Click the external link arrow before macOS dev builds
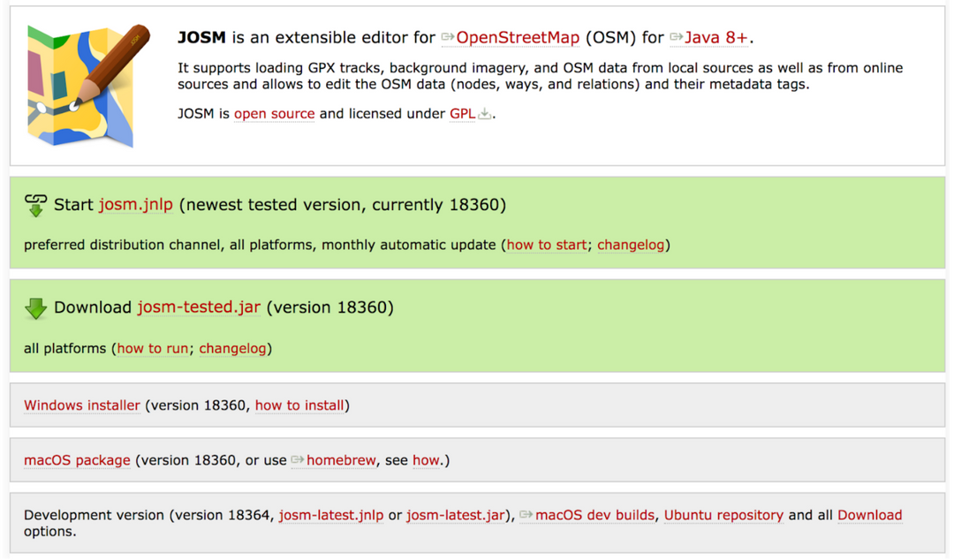Image resolution: width=954 pixels, height=560 pixels. (x=526, y=515)
